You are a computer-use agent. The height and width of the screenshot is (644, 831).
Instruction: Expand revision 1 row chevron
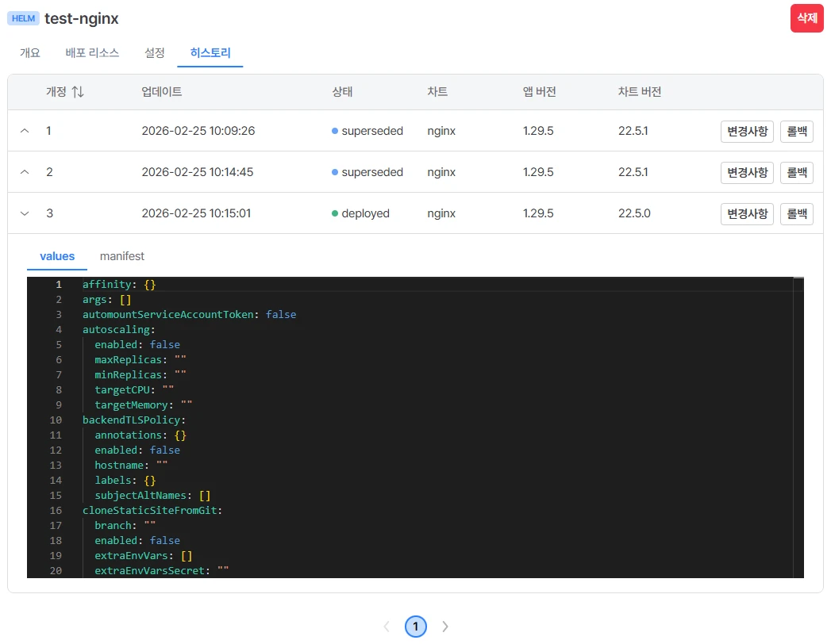[x=25, y=131]
